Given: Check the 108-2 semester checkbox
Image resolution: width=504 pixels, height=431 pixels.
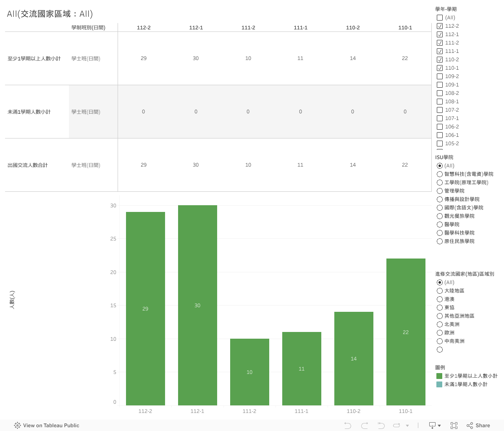Looking at the screenshot, I should pyautogui.click(x=440, y=93).
